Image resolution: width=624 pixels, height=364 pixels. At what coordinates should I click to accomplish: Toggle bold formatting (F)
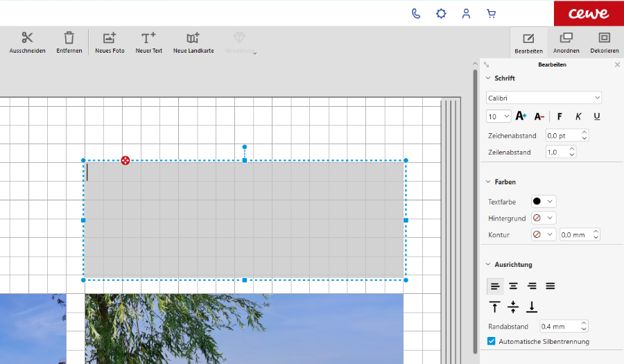(x=560, y=116)
